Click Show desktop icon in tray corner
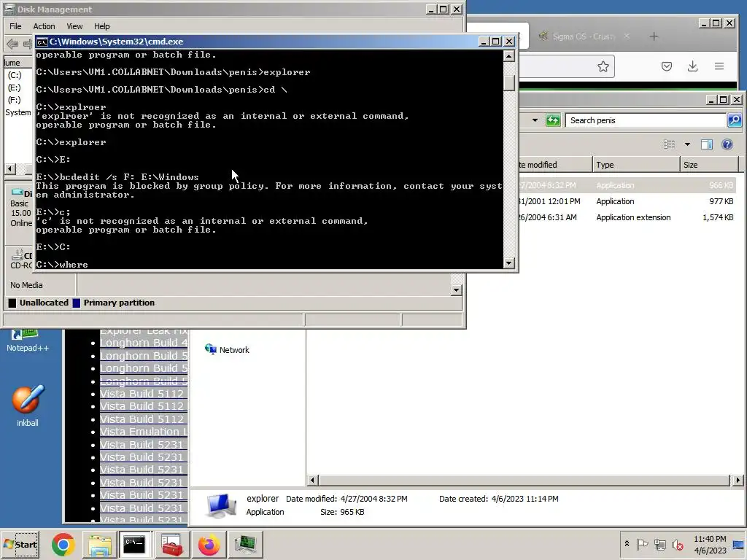Image resolution: width=747 pixels, height=560 pixels. click(739, 544)
